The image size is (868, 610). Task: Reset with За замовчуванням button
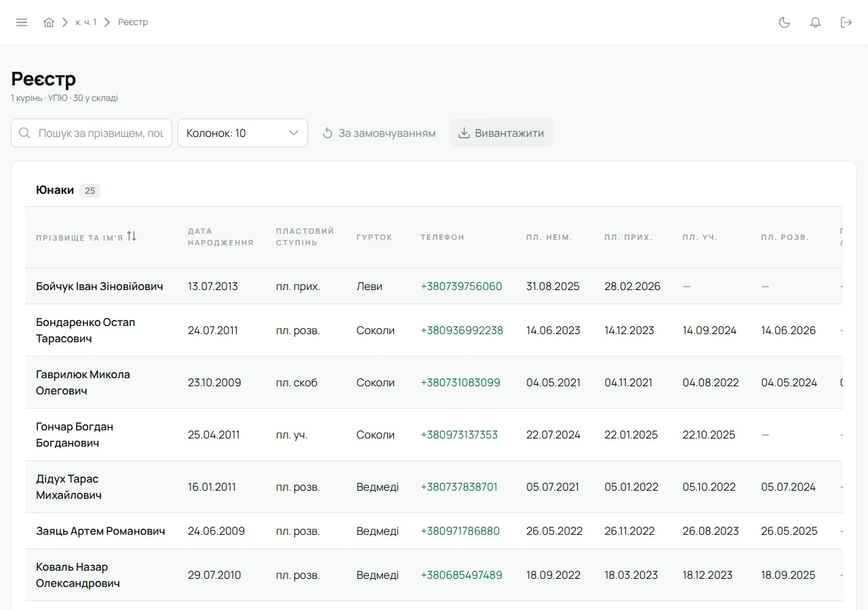(378, 133)
